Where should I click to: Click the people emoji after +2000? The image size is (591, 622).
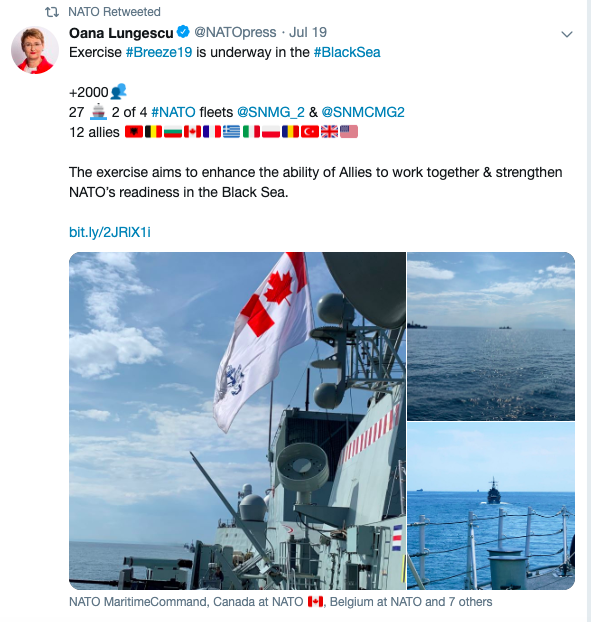[118, 92]
